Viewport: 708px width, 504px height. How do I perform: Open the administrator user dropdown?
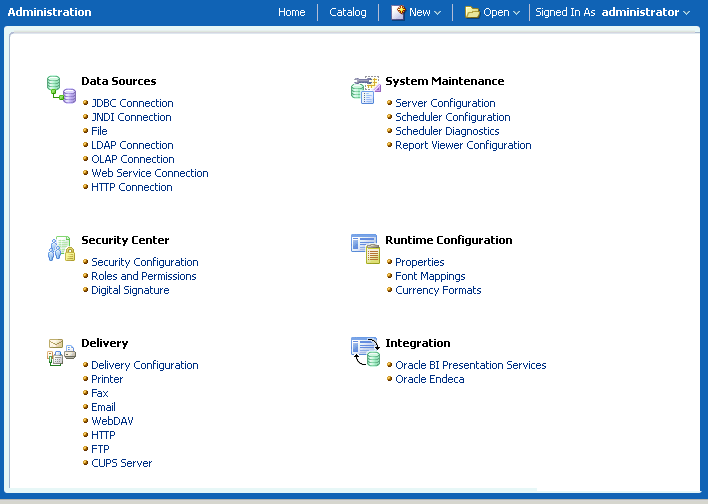tap(686, 13)
